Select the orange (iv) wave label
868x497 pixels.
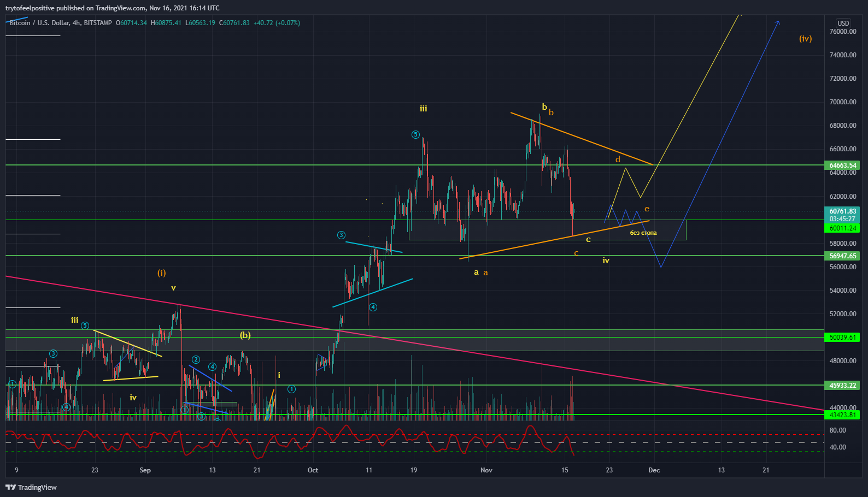click(805, 39)
